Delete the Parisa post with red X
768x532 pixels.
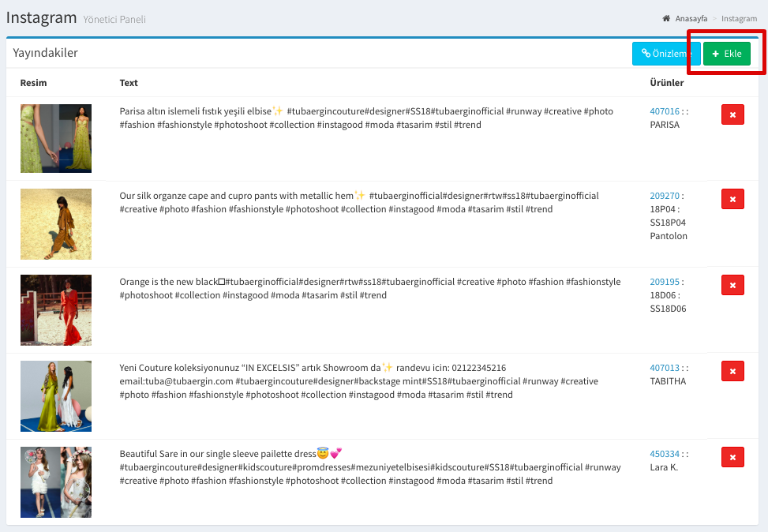click(732, 115)
